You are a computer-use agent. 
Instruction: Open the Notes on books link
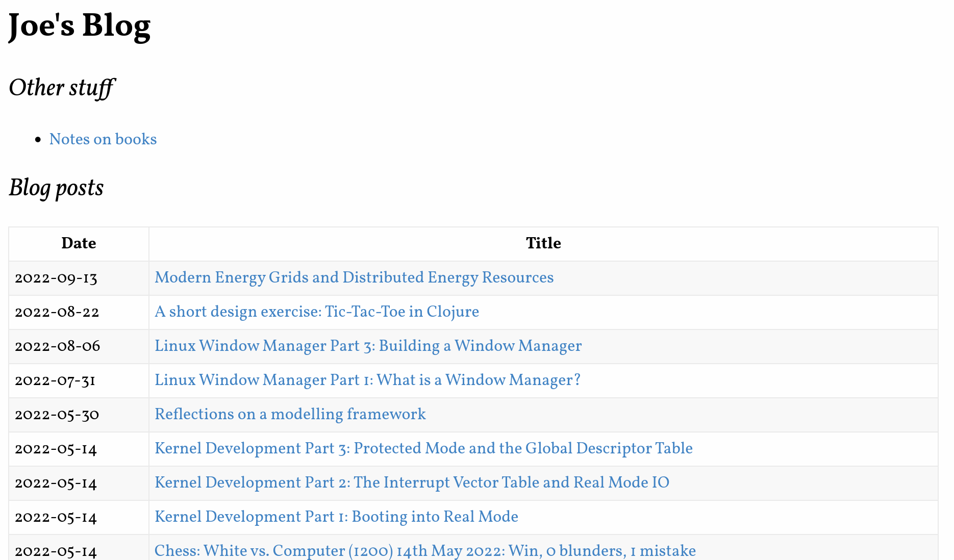[x=103, y=139]
